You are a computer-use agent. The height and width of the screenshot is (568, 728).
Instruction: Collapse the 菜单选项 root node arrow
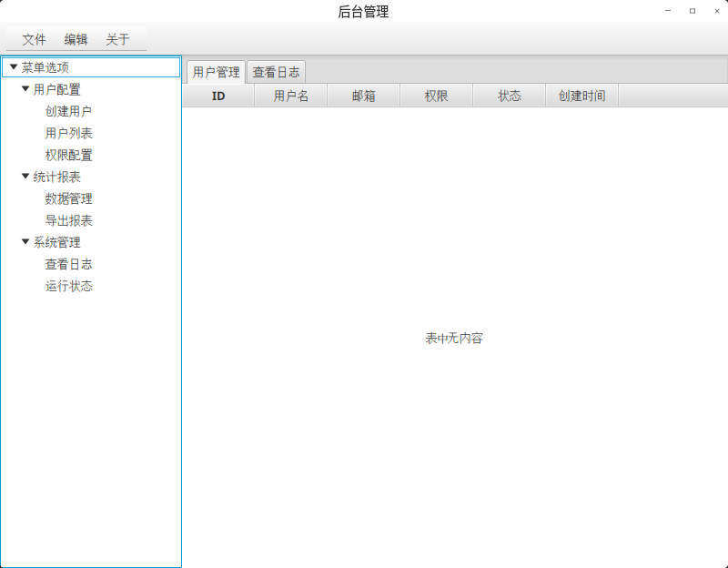pos(14,67)
